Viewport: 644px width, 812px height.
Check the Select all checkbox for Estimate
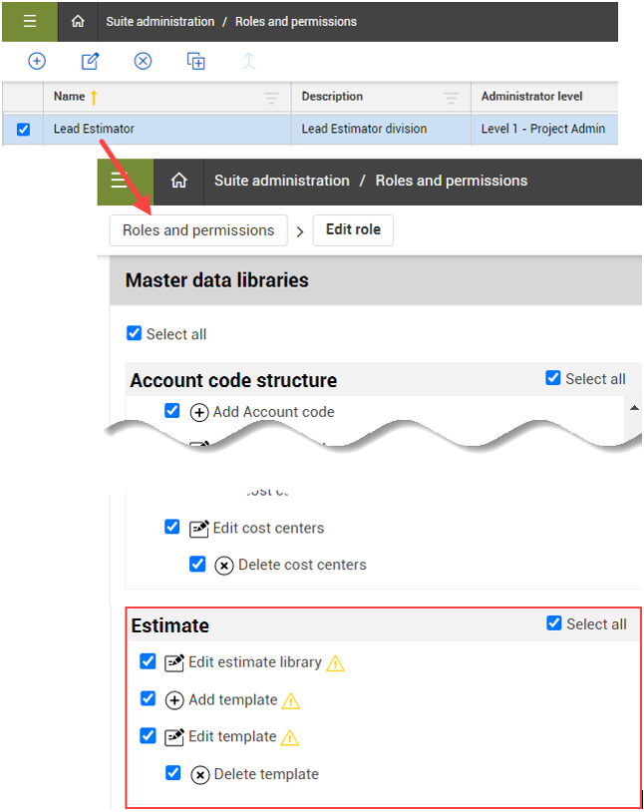point(553,623)
